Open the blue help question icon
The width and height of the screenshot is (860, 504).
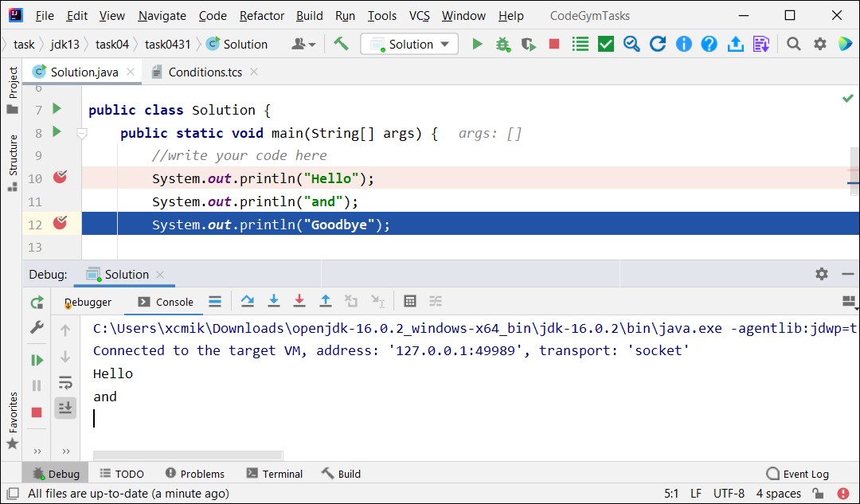pyautogui.click(x=709, y=44)
